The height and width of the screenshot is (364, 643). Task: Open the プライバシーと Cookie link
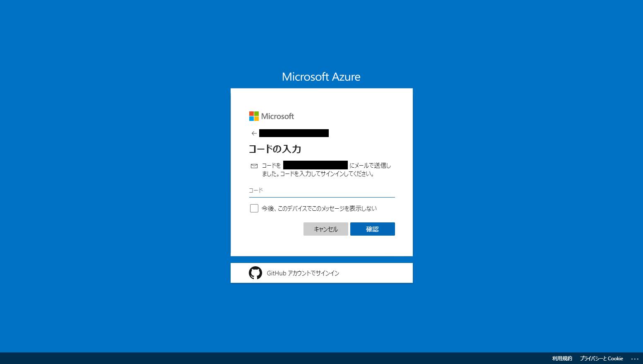(x=601, y=359)
